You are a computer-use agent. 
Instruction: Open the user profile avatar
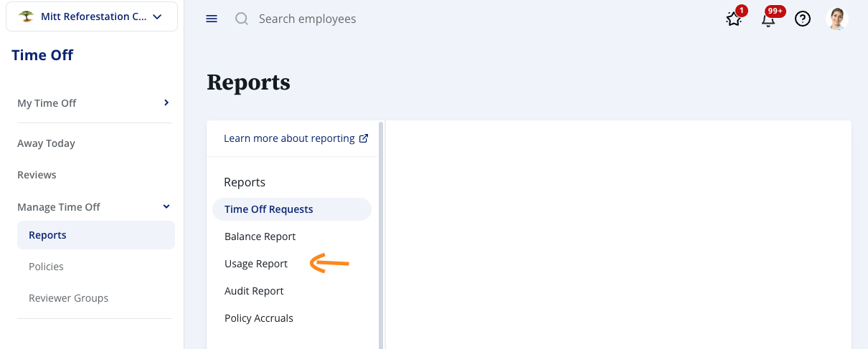click(x=837, y=19)
